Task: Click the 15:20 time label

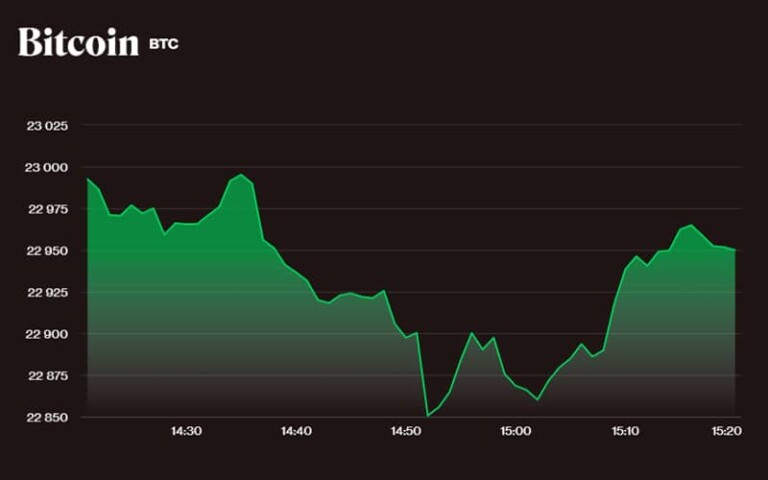Action: tap(726, 431)
